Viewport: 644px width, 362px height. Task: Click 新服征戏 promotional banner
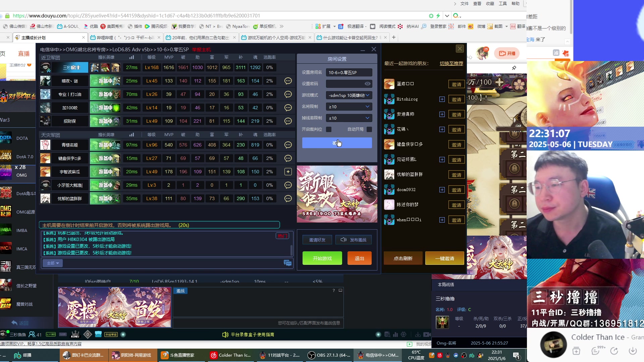pyautogui.click(x=337, y=194)
